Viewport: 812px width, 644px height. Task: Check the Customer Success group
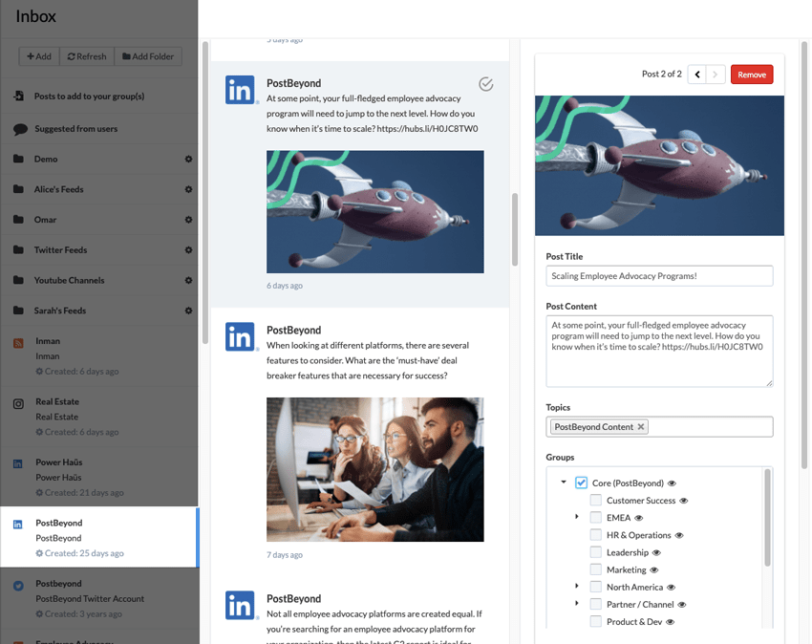pyautogui.click(x=595, y=500)
